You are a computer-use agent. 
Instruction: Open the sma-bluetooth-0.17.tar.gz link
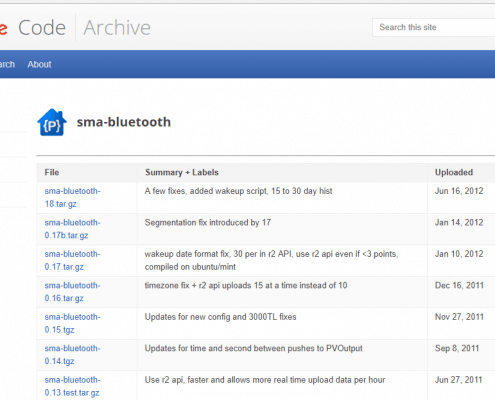(72, 260)
